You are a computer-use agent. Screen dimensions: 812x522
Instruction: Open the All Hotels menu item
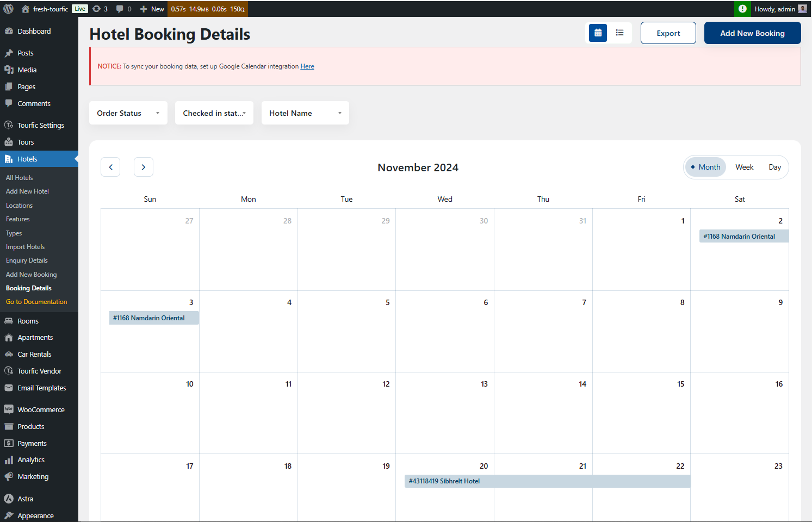click(19, 177)
